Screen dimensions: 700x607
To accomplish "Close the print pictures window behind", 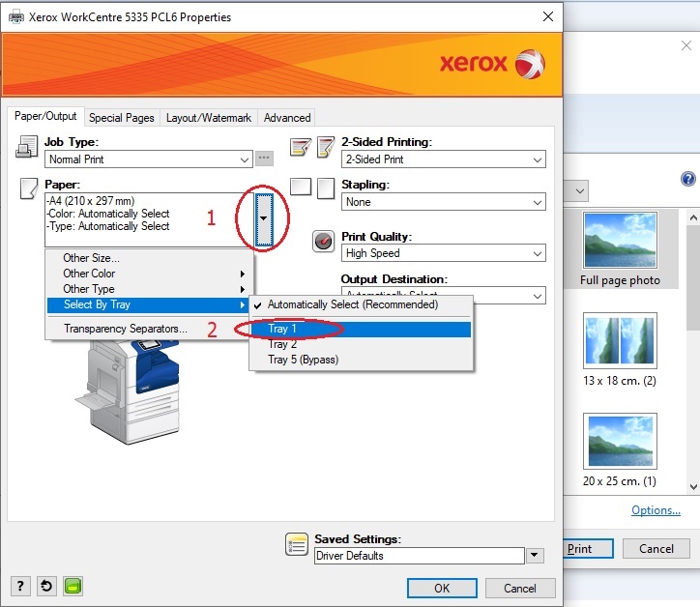I will point(686,45).
